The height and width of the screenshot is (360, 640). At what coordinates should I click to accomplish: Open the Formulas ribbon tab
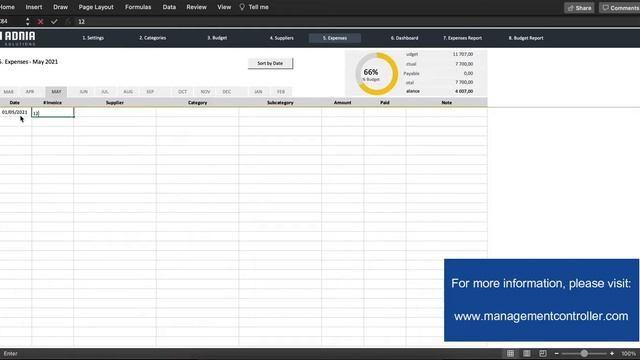[x=138, y=7]
